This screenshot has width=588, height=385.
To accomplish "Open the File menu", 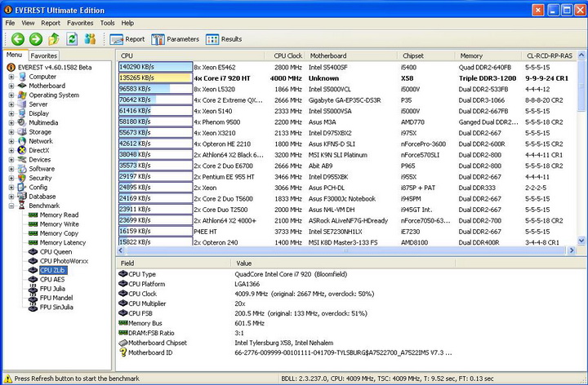I will 10,23.
